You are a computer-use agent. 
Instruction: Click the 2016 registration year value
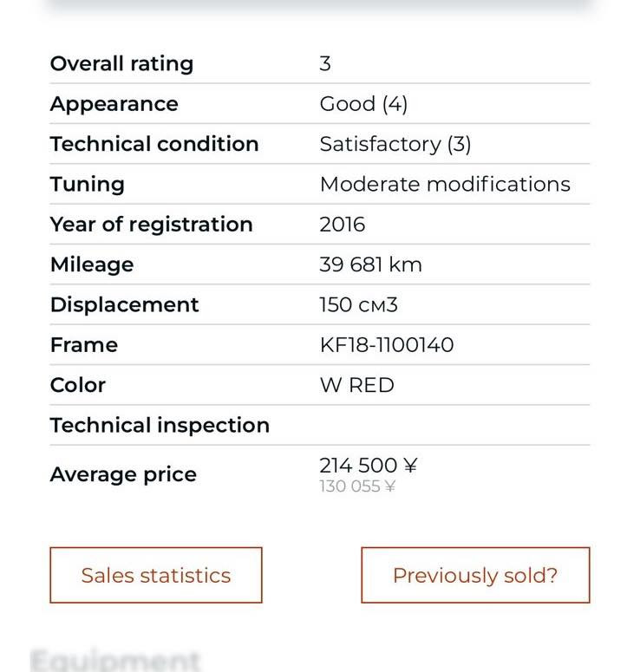(x=343, y=225)
